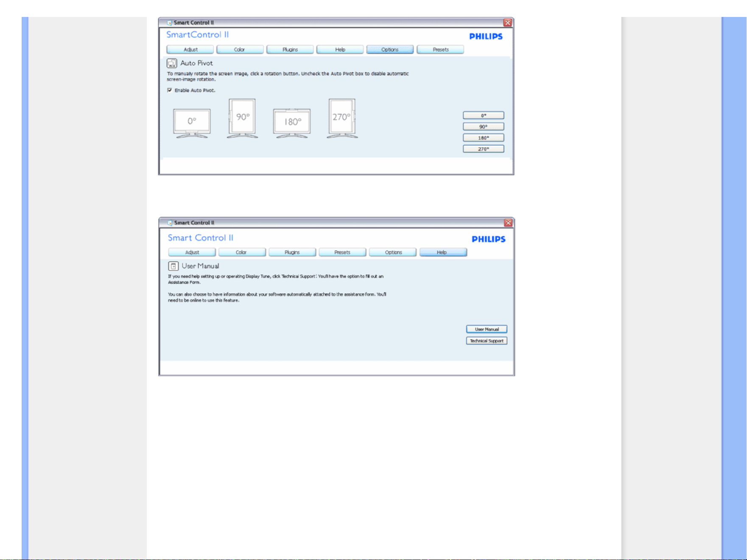The height and width of the screenshot is (560, 747).
Task: Open the Adjust tab in the Auto Pivot window
Action: pyautogui.click(x=190, y=50)
